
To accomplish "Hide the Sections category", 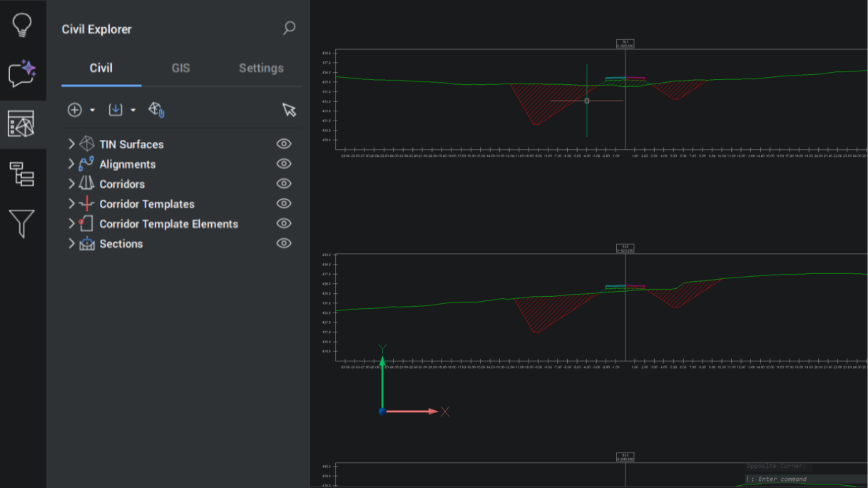I will [284, 244].
